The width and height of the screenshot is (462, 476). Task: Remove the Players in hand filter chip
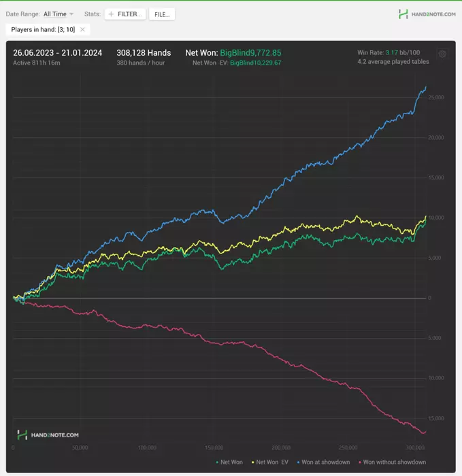(82, 29)
